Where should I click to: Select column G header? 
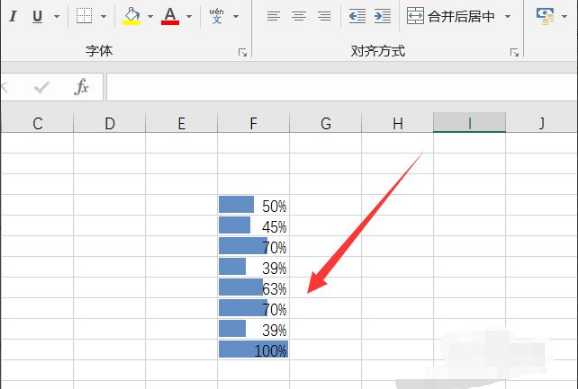[x=325, y=123]
